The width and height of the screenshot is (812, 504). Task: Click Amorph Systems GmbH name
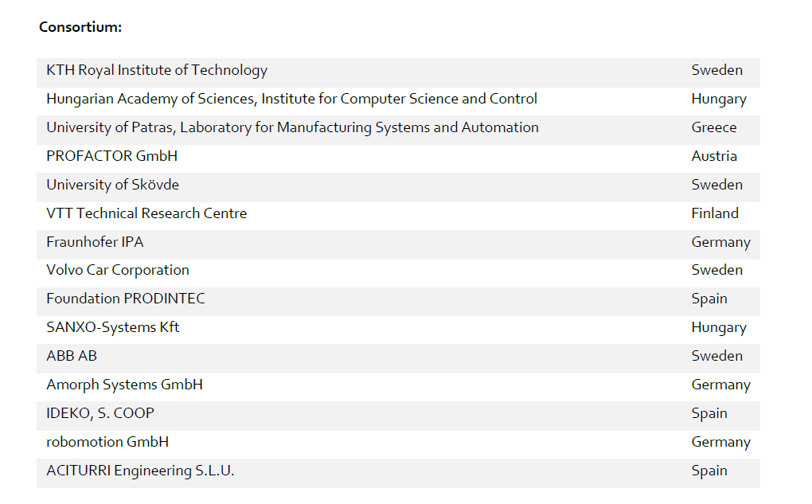click(124, 385)
